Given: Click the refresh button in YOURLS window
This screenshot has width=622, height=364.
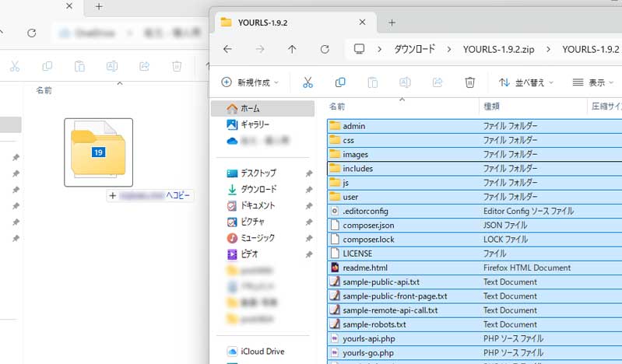Looking at the screenshot, I should [325, 49].
